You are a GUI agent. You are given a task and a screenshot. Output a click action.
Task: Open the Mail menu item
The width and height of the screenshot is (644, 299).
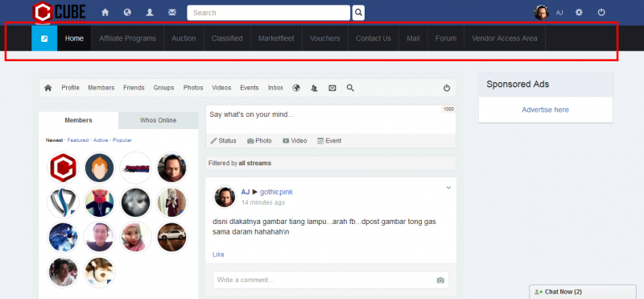(413, 38)
